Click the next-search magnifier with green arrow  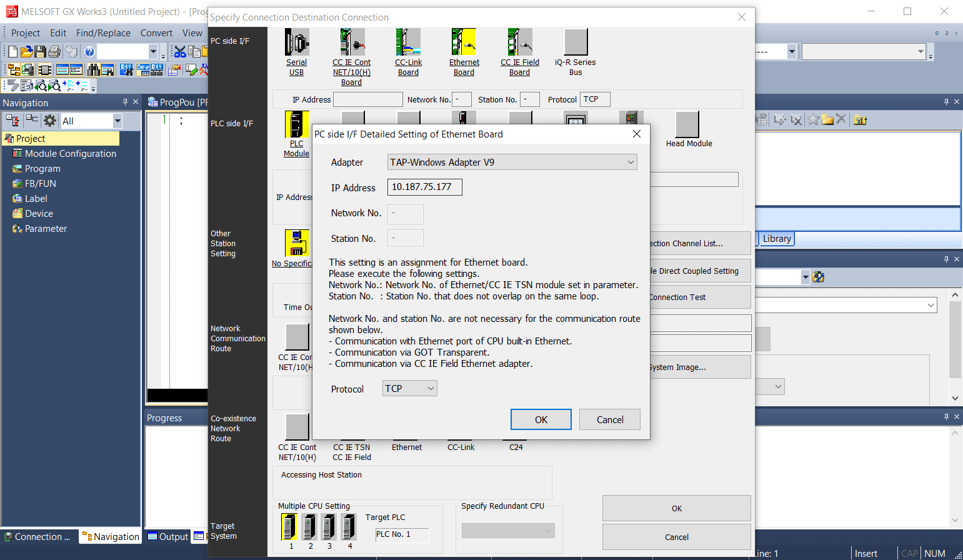(x=54, y=86)
